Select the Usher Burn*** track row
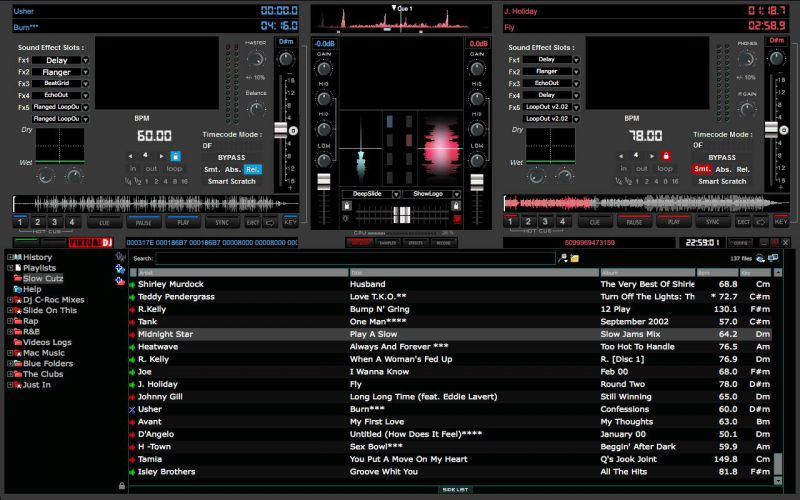The image size is (800, 500). (451, 409)
